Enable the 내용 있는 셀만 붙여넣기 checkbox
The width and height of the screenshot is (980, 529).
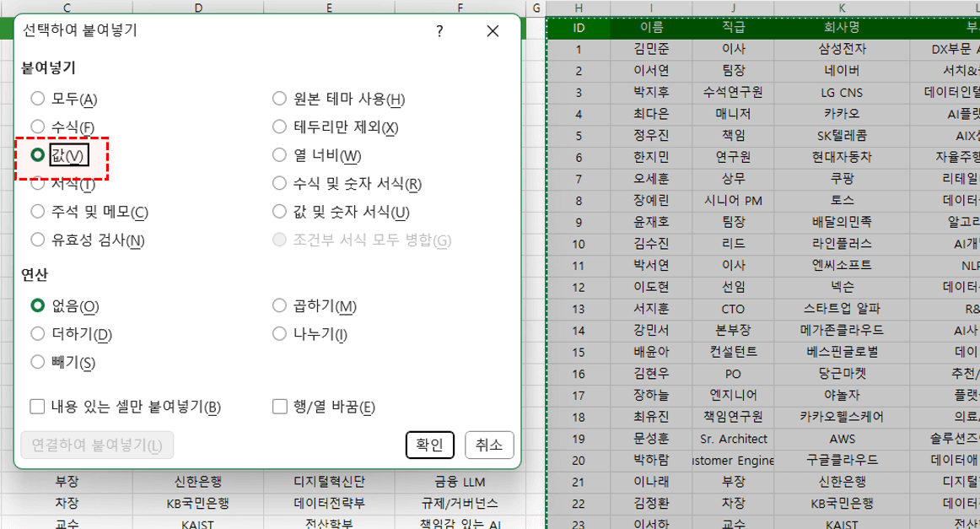coord(37,407)
